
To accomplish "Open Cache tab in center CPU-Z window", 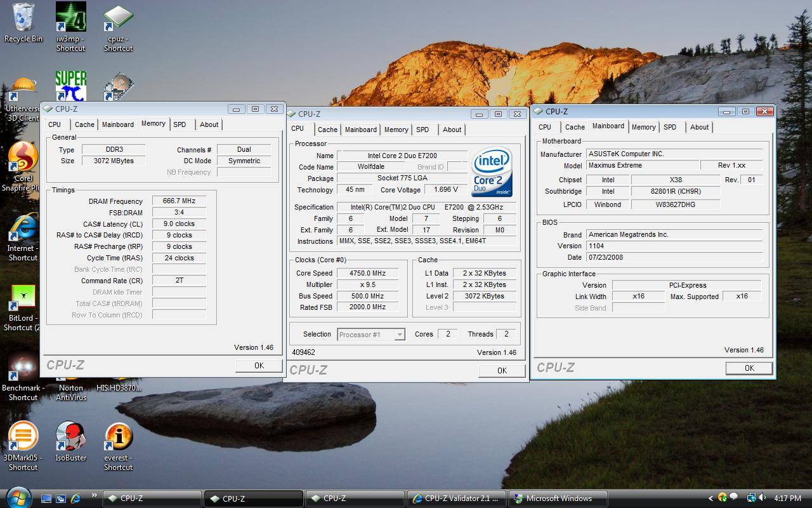I will 327,130.
